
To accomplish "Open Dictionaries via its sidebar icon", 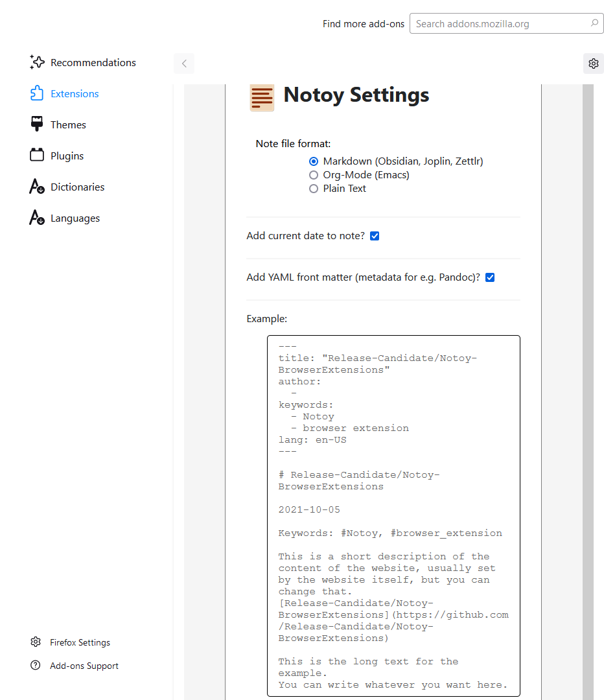I will [37, 187].
